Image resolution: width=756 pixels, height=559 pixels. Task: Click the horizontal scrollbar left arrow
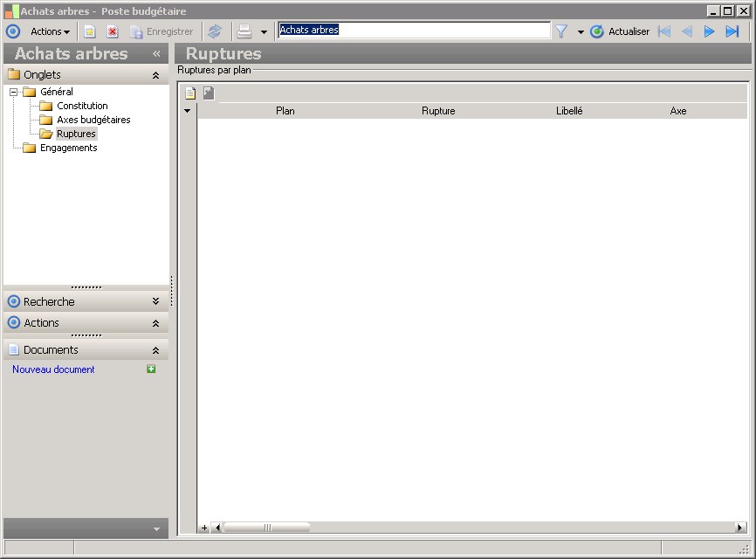217,528
